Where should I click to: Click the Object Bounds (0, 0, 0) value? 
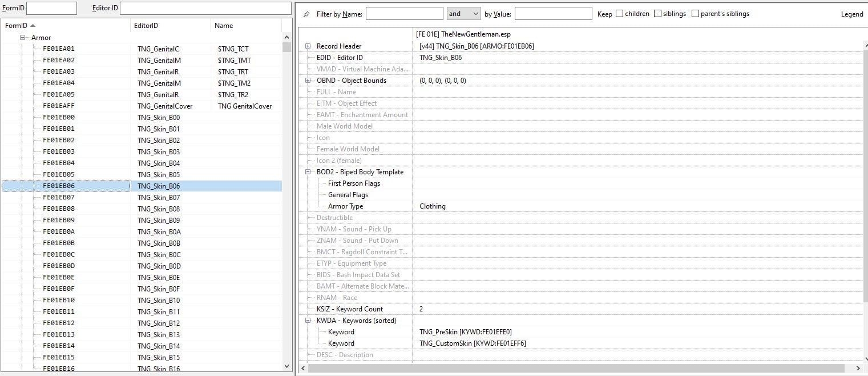(443, 81)
